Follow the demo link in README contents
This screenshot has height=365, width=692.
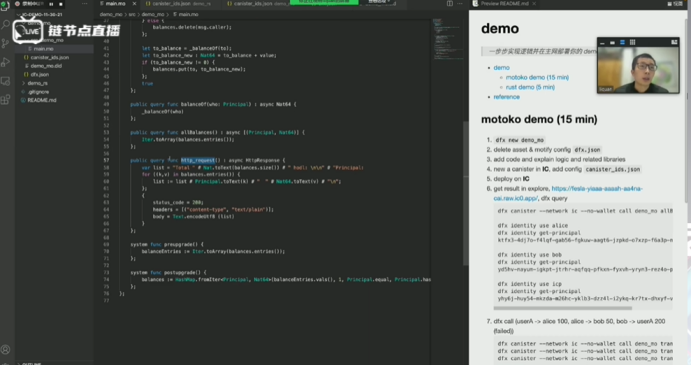click(x=501, y=68)
